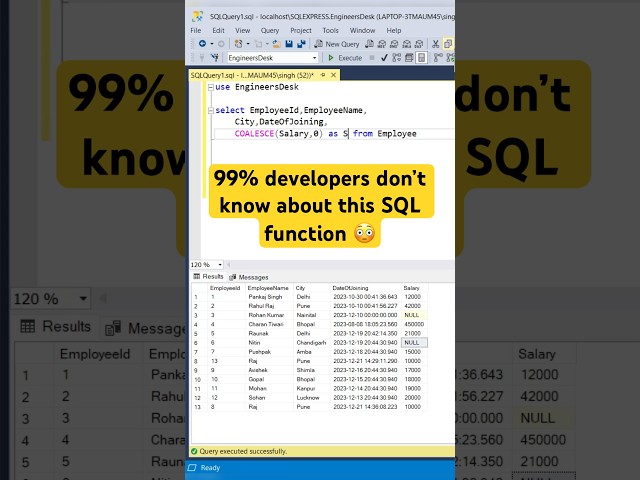This screenshot has height=480, width=640.
Task: Click the Ready status bar icon
Action: (x=192, y=467)
